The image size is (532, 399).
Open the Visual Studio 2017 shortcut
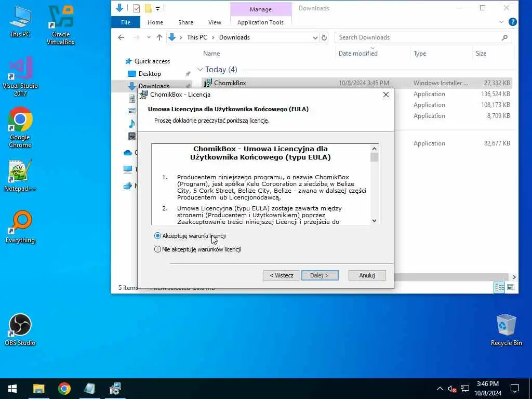click(x=20, y=77)
